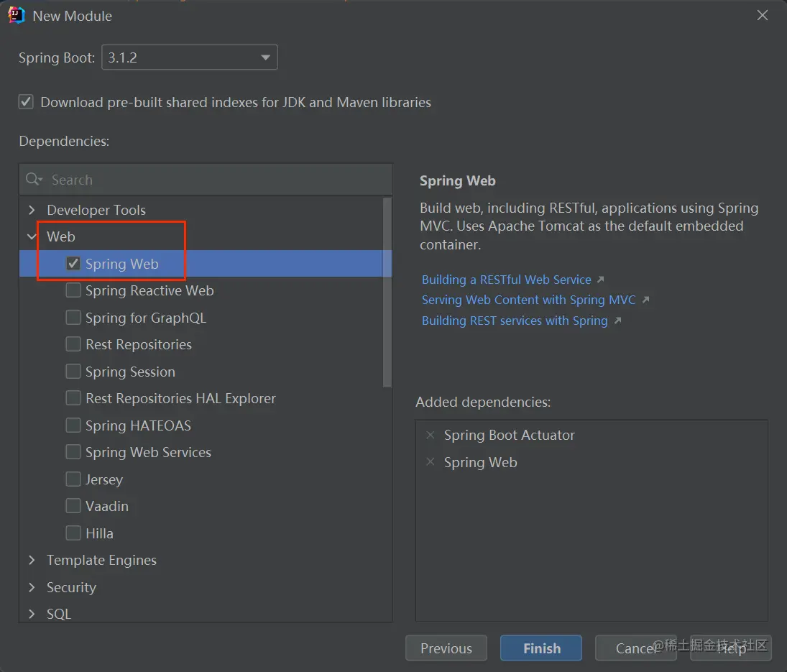The height and width of the screenshot is (672, 787).
Task: Click the Finish button
Action: click(x=541, y=648)
